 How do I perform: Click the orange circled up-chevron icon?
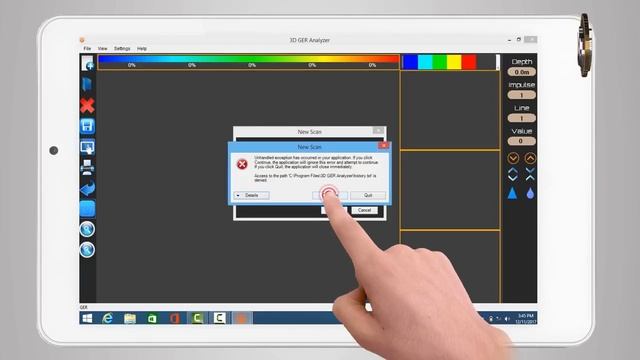(530, 158)
